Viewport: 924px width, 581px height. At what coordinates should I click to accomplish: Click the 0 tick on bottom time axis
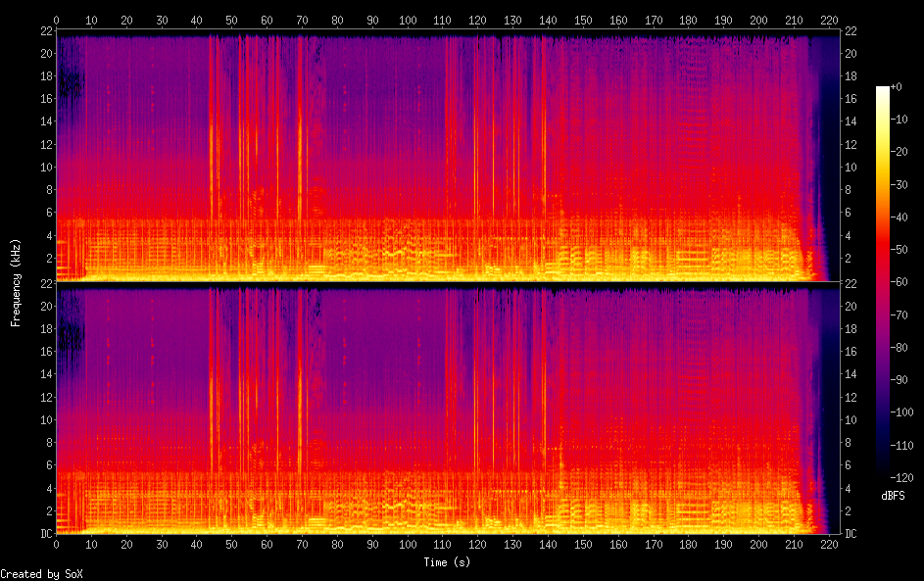pos(56,543)
